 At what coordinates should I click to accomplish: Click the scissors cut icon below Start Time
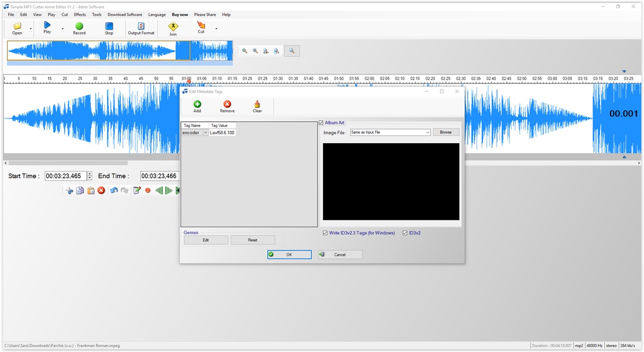point(69,191)
